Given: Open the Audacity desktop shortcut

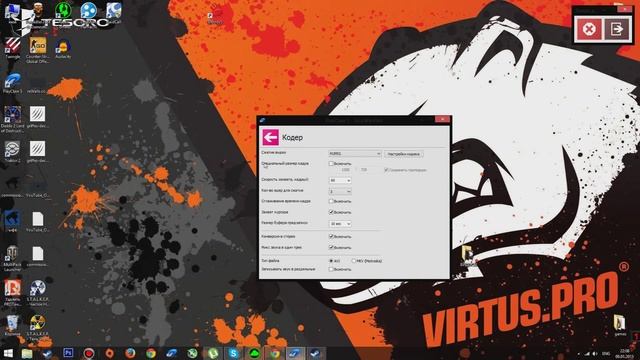Looking at the screenshot, I should click(63, 50).
